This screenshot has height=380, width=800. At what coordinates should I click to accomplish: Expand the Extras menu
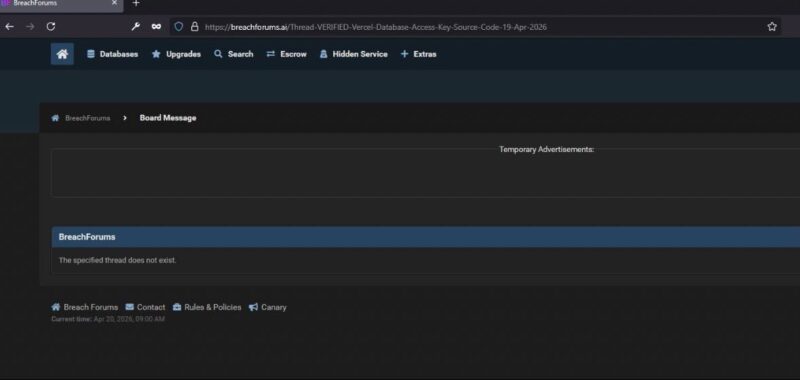[418, 54]
